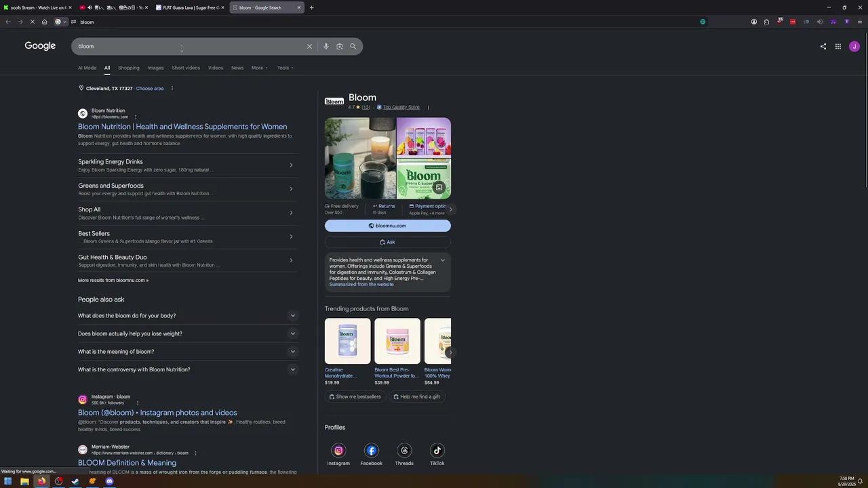Open the browser extensions puzzle icon

point(766,22)
